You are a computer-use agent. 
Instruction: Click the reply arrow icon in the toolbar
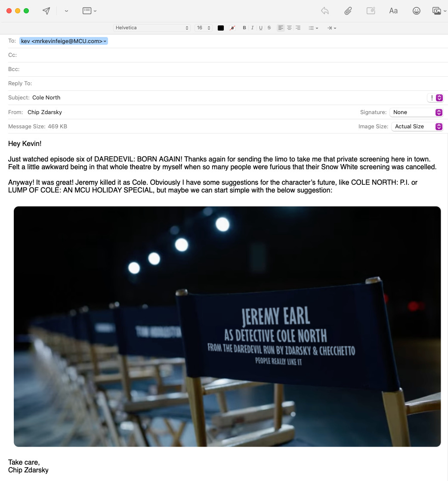click(325, 11)
